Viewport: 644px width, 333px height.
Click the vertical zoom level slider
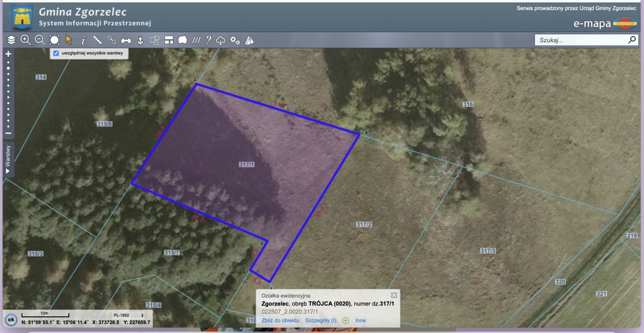click(8, 94)
